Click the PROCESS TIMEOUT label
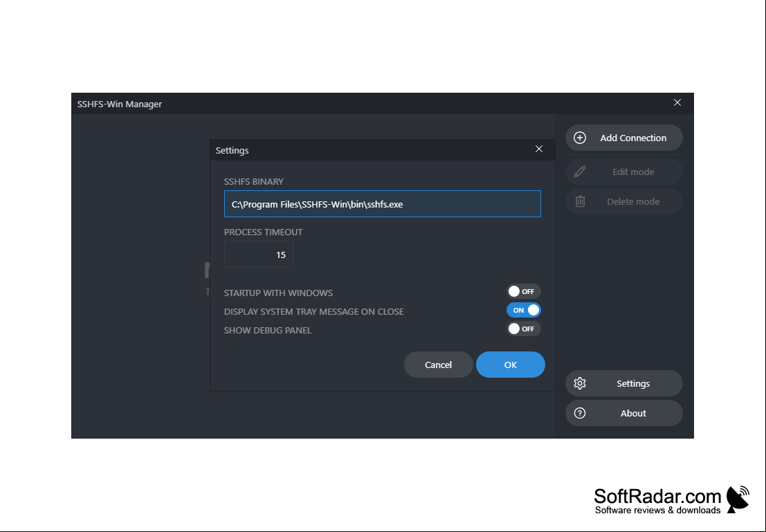The width and height of the screenshot is (766, 532). coord(264,232)
